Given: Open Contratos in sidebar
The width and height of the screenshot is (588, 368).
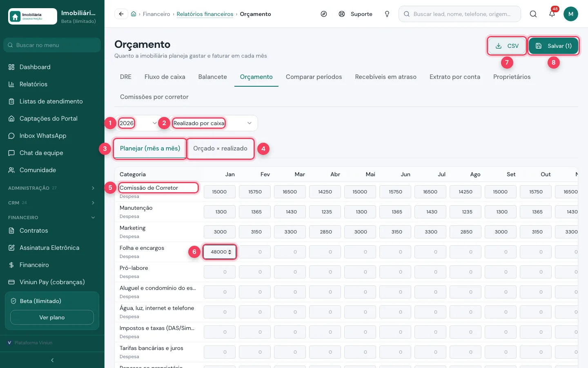Looking at the screenshot, I should [52, 231].
